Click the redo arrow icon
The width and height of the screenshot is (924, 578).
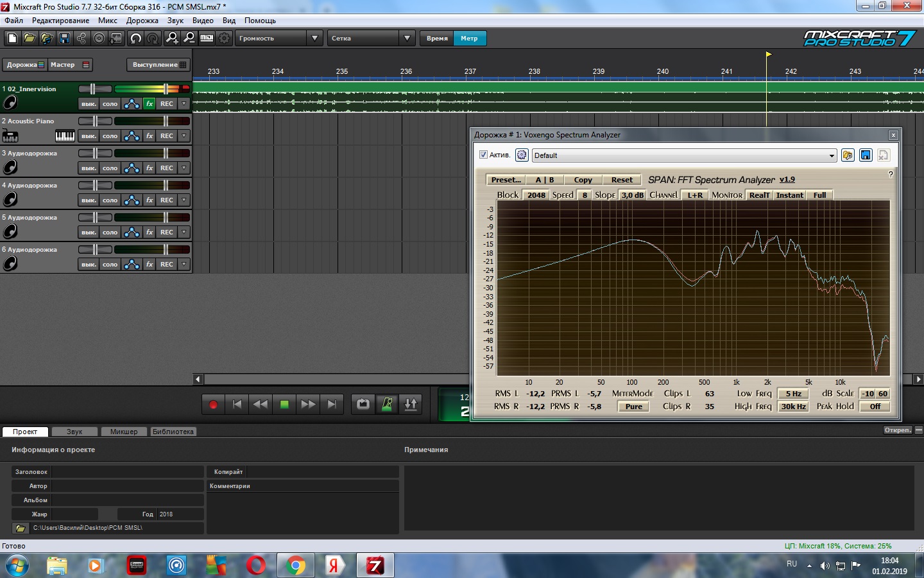point(153,39)
